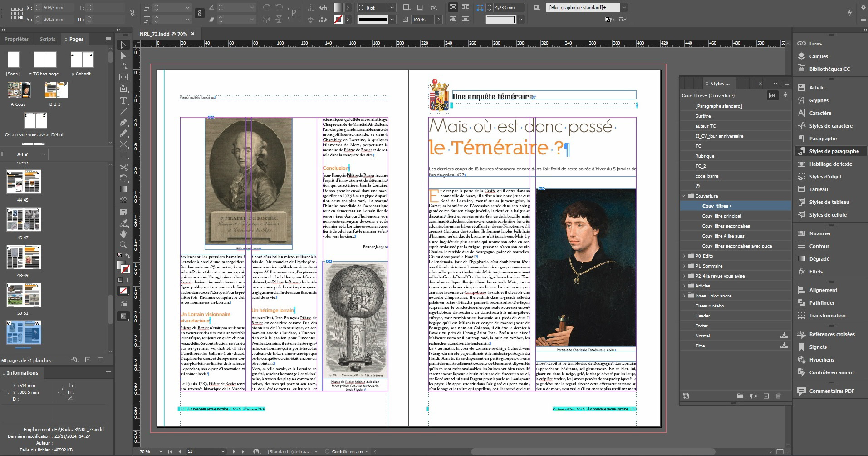868x456 pixels.
Task: Open the zoom level 70 % dropdown
Action: [161, 451]
